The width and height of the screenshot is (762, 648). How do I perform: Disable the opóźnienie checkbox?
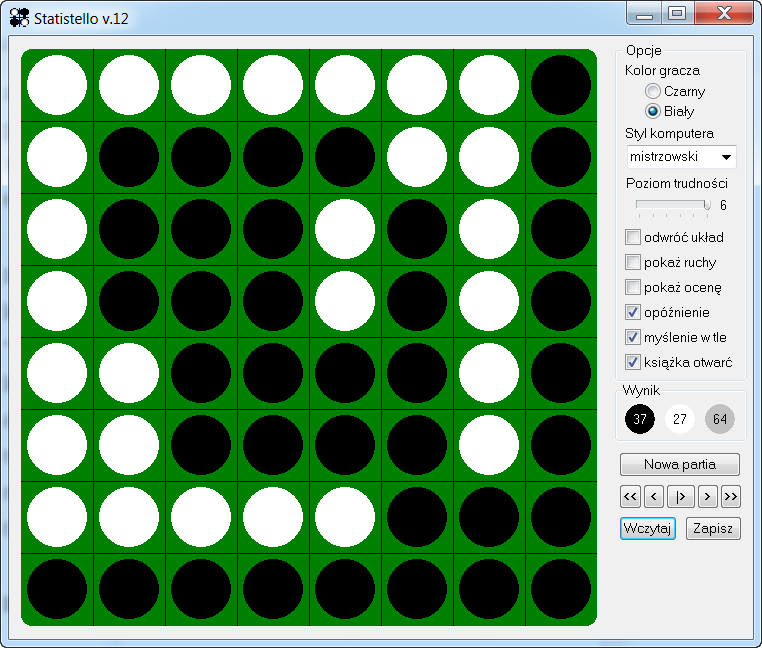click(633, 313)
